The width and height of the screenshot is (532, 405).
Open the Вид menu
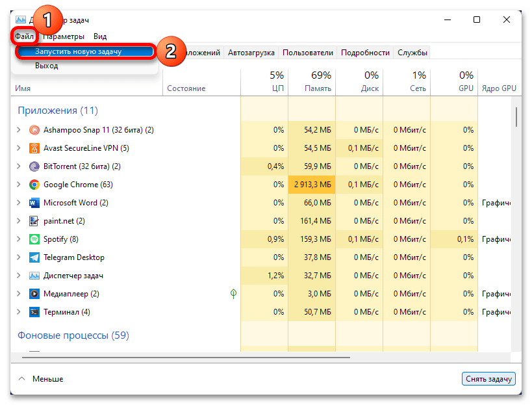100,36
